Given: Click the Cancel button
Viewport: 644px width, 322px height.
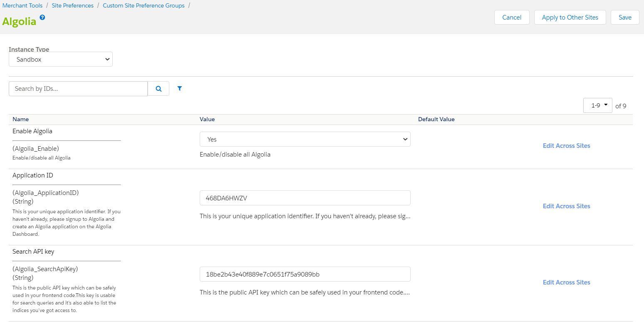Looking at the screenshot, I should (512, 17).
